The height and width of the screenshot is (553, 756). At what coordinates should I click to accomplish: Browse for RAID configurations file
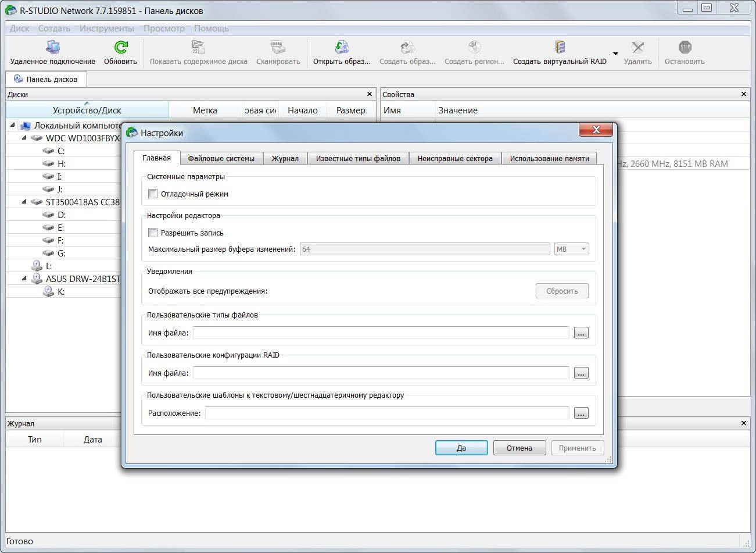click(x=581, y=373)
